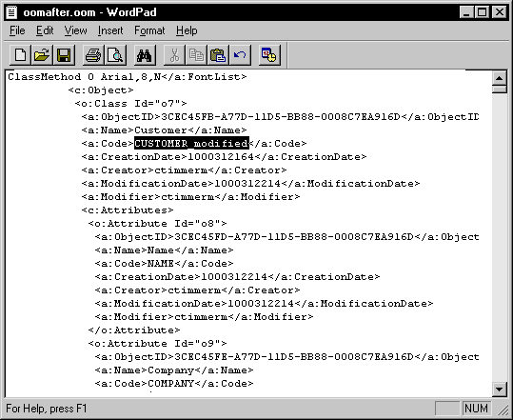Open a file using the folder icon

42,55
